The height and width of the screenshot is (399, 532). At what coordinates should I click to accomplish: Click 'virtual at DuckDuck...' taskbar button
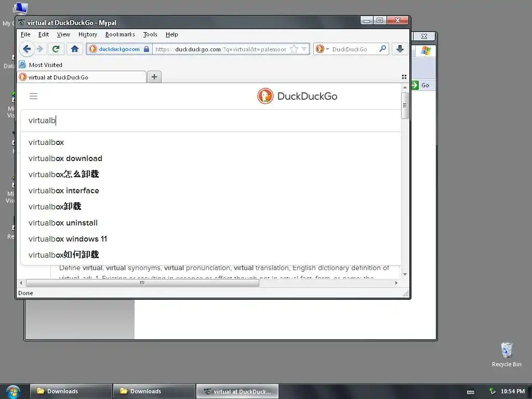(237, 391)
